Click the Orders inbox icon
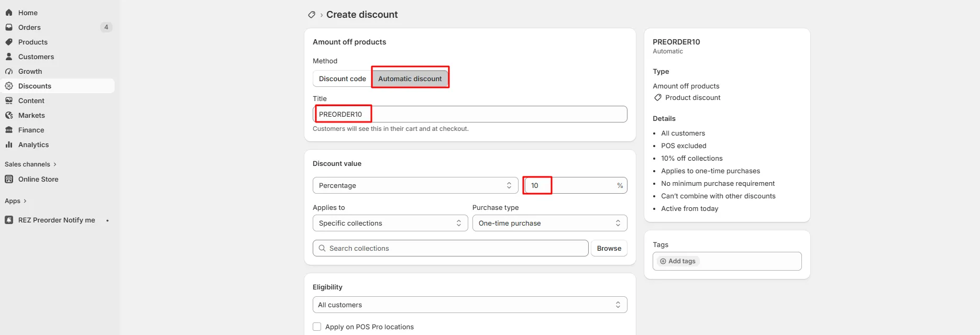 click(9, 27)
